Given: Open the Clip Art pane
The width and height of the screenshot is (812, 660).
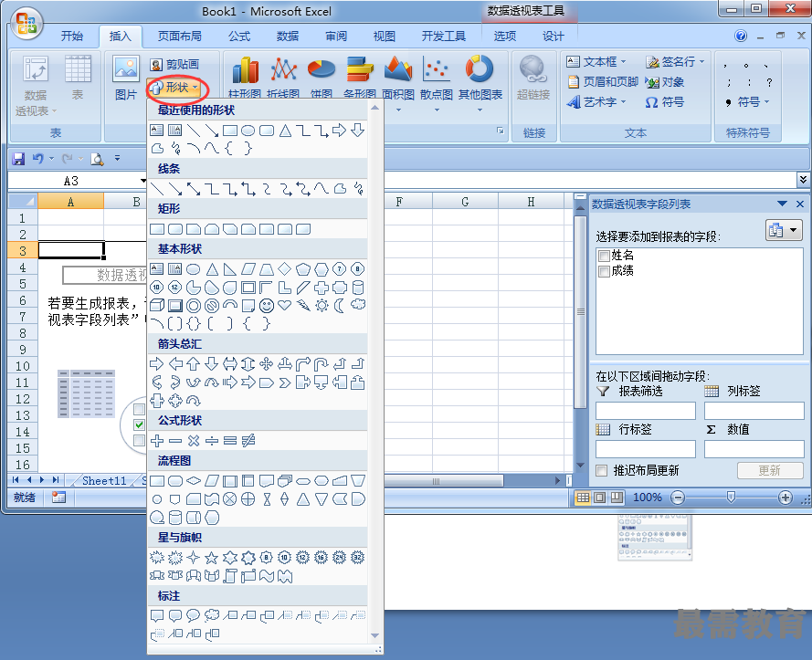Looking at the screenshot, I should tap(175, 64).
